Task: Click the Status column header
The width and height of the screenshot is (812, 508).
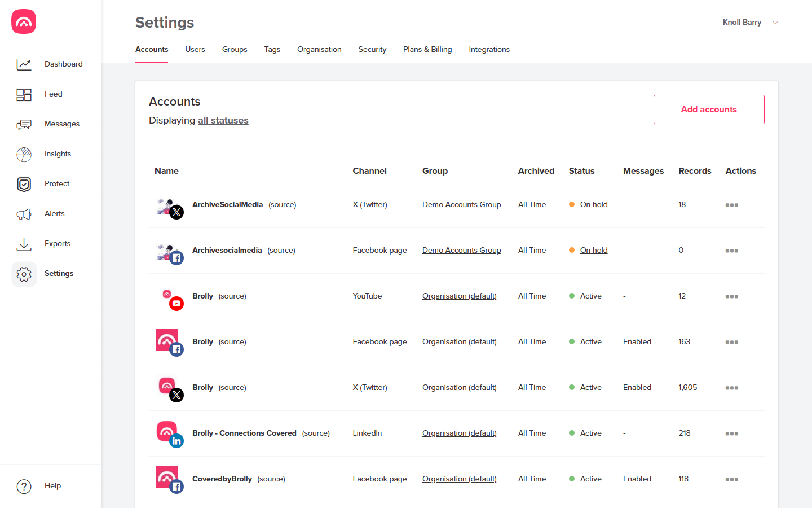Action: (x=582, y=171)
